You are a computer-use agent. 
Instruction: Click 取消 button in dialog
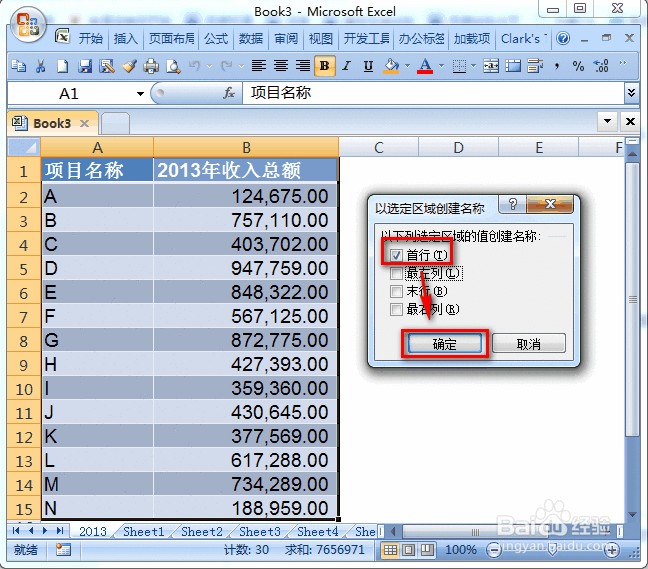point(529,344)
